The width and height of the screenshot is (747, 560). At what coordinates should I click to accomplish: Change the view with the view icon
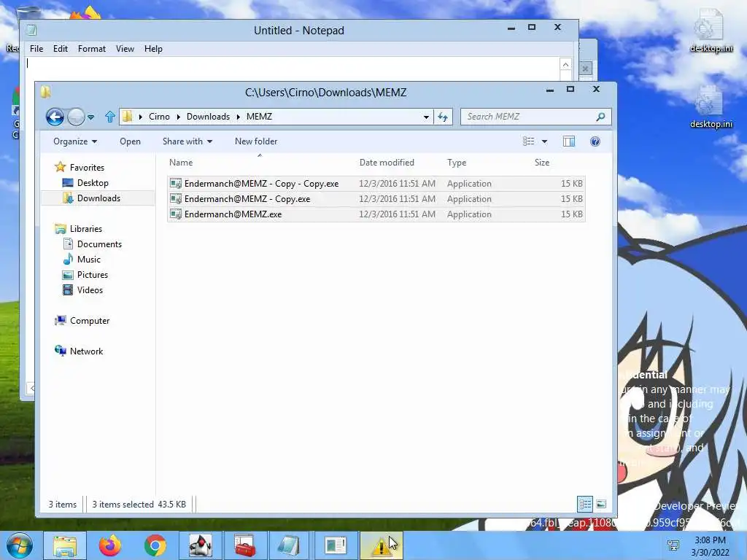pos(528,141)
